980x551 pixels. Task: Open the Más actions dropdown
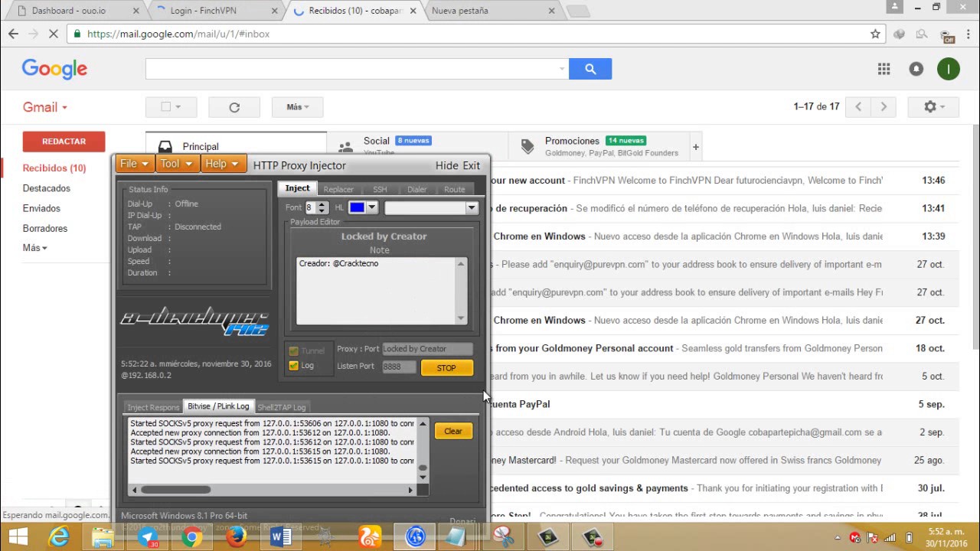click(x=297, y=107)
